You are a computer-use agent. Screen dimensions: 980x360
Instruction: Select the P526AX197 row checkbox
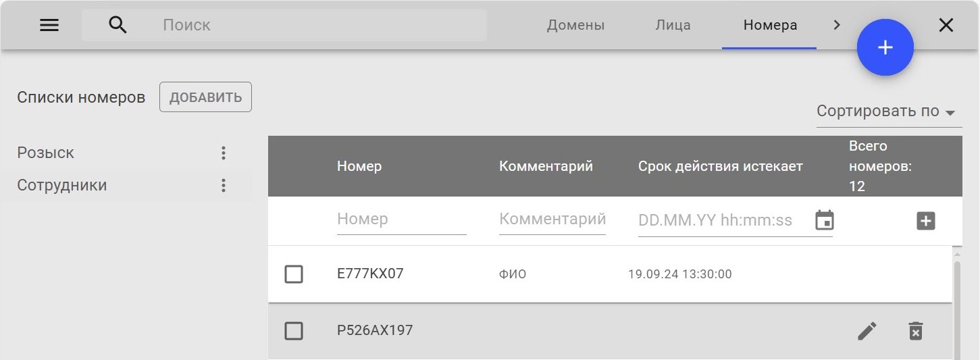click(294, 331)
